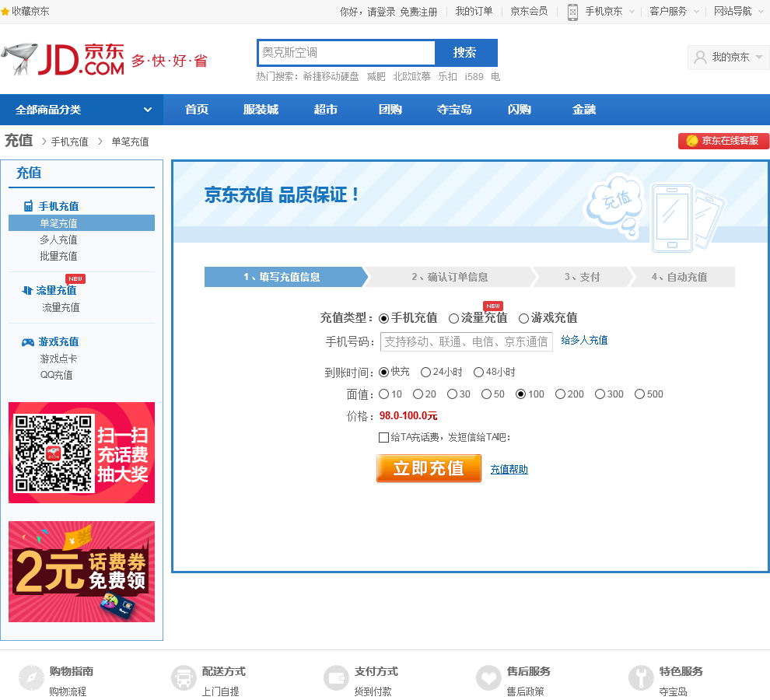770x700 pixels.
Task: Select 单笔充值 highlighted sidebar item
Action: 82,223
